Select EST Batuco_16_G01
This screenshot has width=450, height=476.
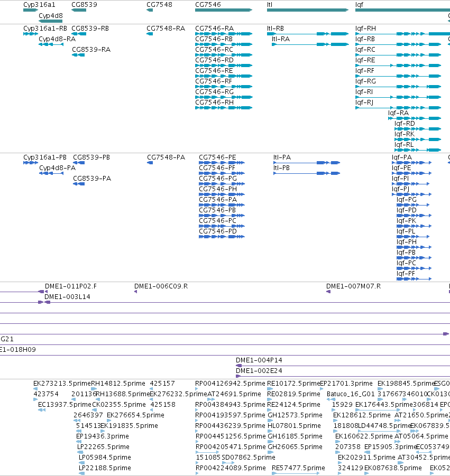click(x=331, y=399)
